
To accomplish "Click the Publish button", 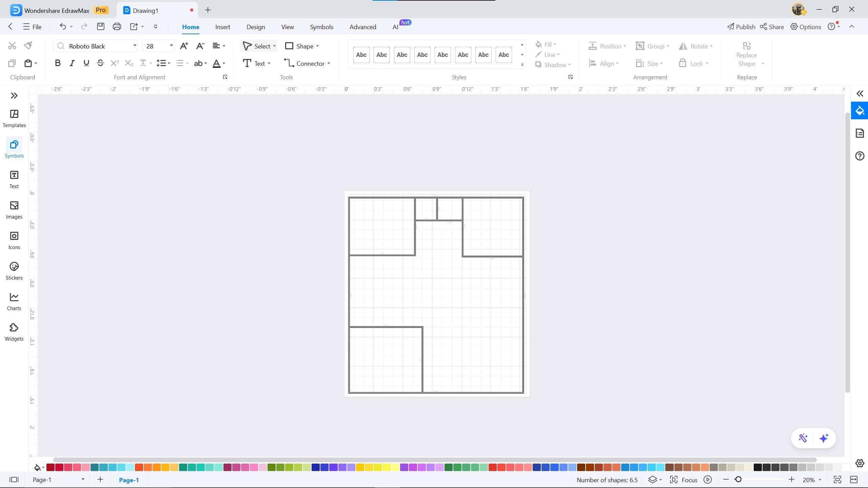I will point(741,27).
